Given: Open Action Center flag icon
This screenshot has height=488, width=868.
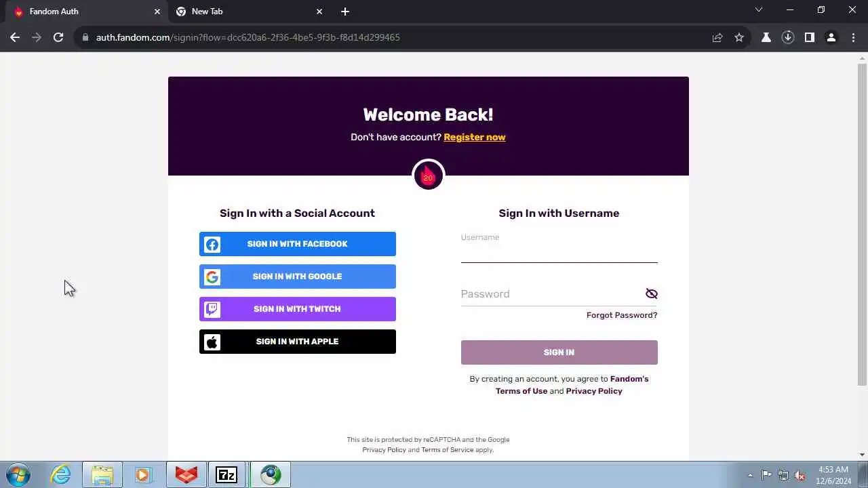Looking at the screenshot, I should (x=766, y=475).
